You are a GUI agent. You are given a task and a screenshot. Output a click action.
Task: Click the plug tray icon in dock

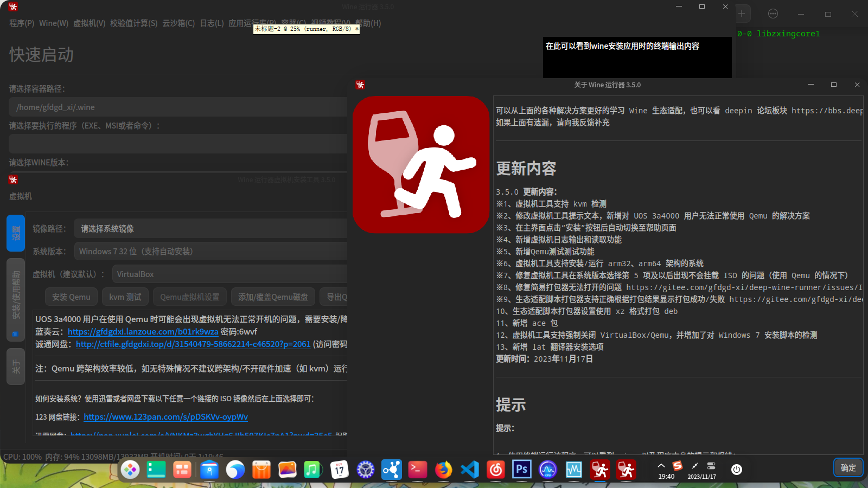tap(694, 466)
